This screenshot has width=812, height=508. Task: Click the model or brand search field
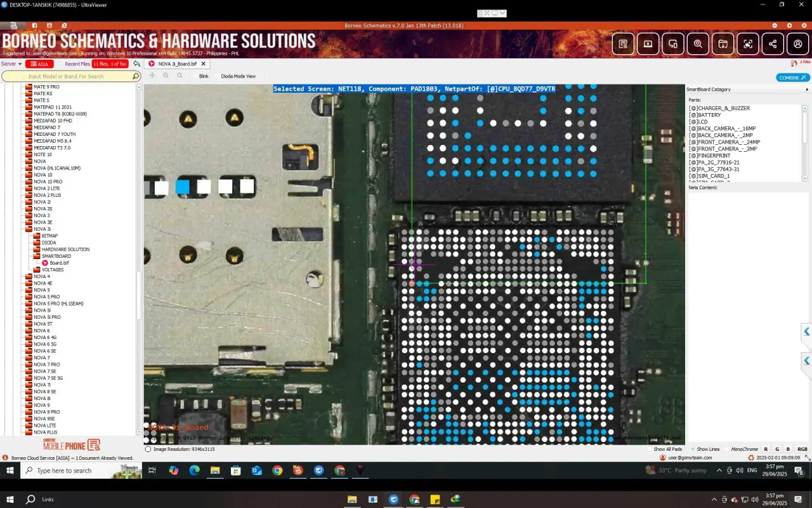click(70, 76)
